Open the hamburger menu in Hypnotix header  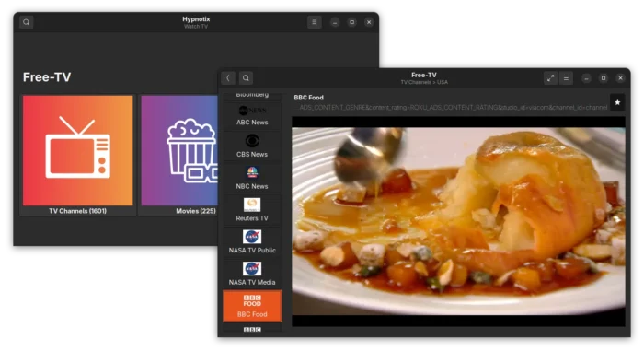click(x=315, y=22)
